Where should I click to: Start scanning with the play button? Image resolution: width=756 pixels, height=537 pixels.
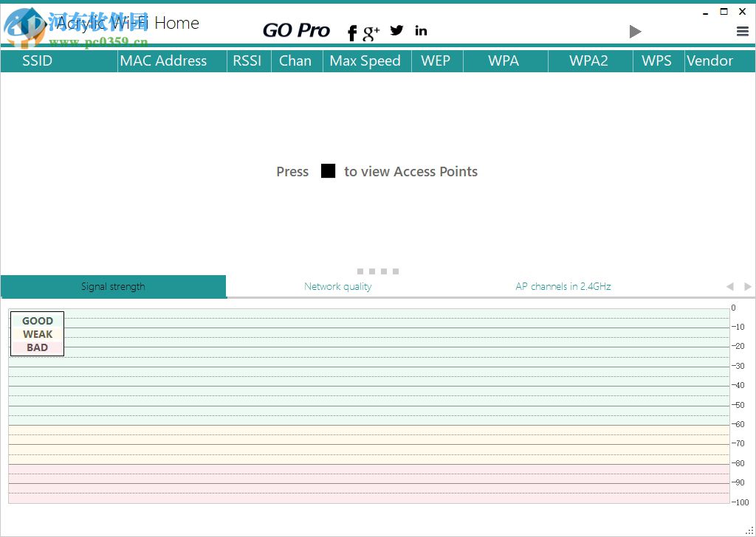(635, 31)
